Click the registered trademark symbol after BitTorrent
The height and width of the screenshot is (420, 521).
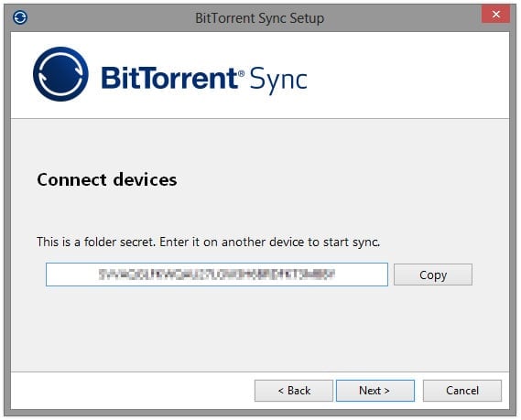point(242,72)
